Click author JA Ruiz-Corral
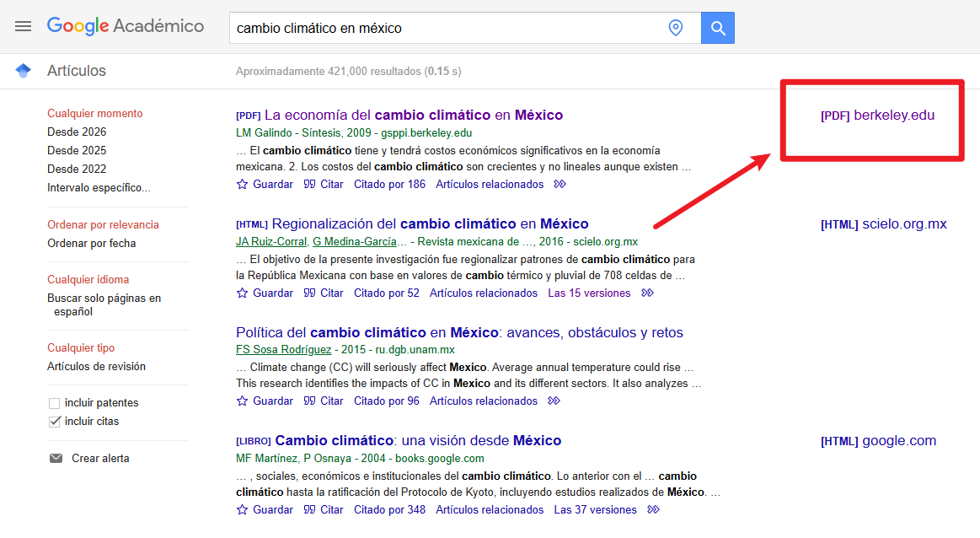Image resolution: width=980 pixels, height=538 pixels. [x=271, y=241]
